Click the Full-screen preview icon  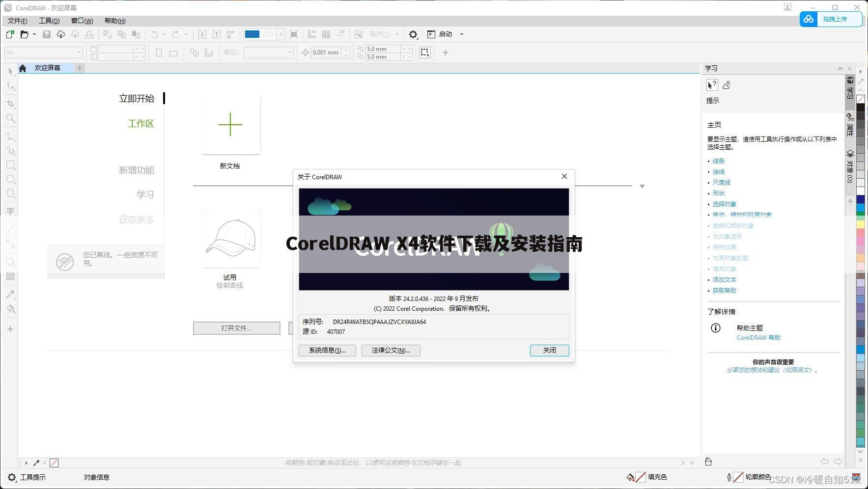point(294,34)
